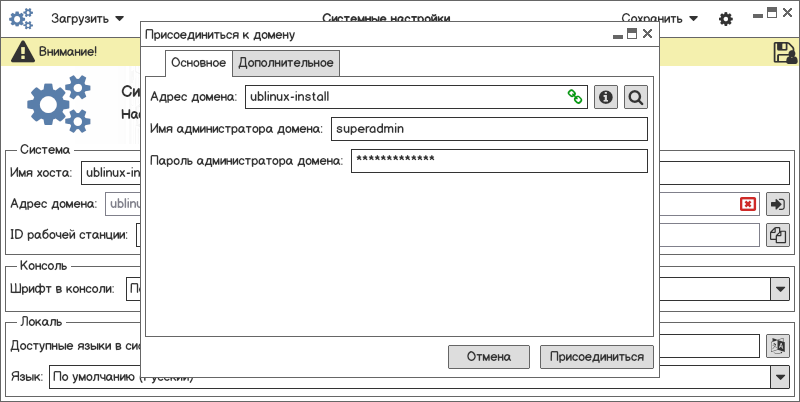Open the Загрузить dropdown menu

88,18
